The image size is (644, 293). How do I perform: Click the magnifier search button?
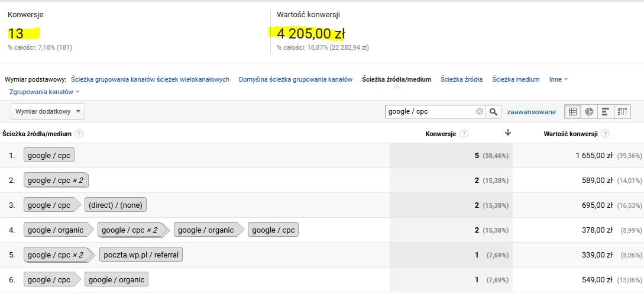pos(493,111)
